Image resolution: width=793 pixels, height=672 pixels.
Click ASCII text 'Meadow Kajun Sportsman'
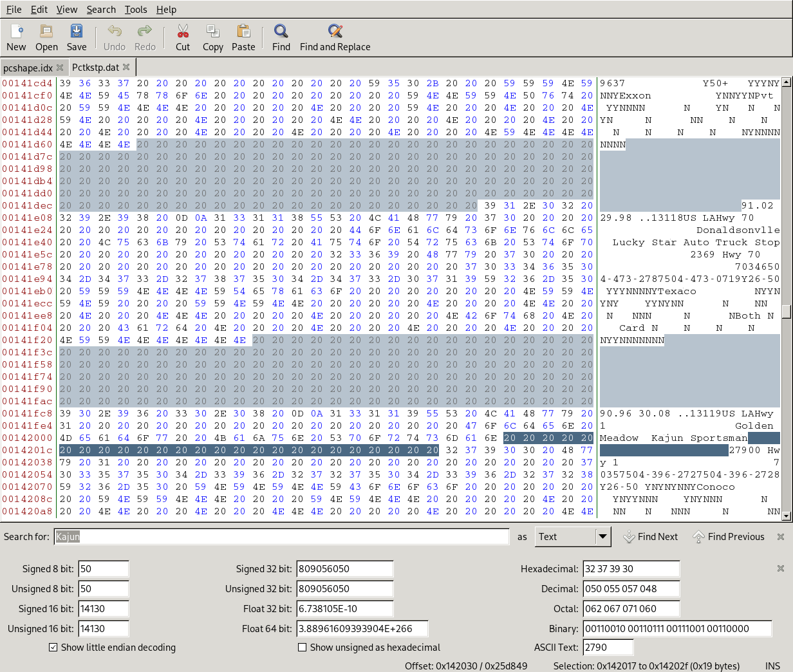coord(674,438)
